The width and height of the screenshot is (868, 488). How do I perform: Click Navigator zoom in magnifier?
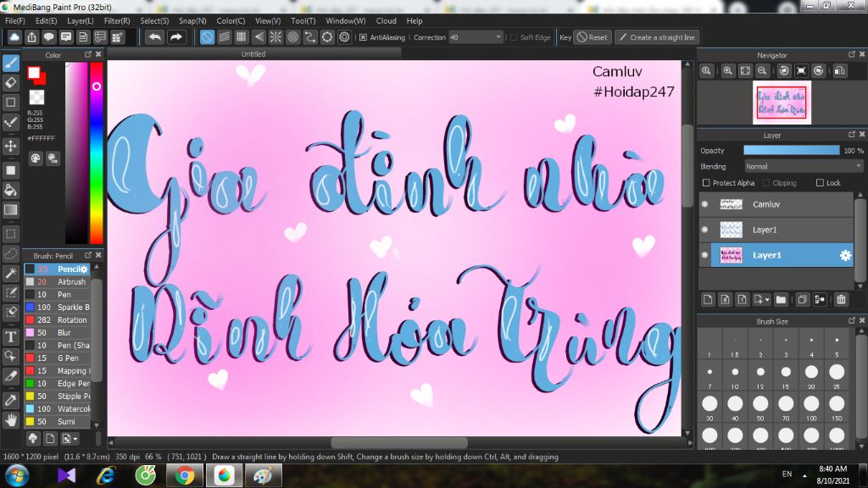point(728,71)
